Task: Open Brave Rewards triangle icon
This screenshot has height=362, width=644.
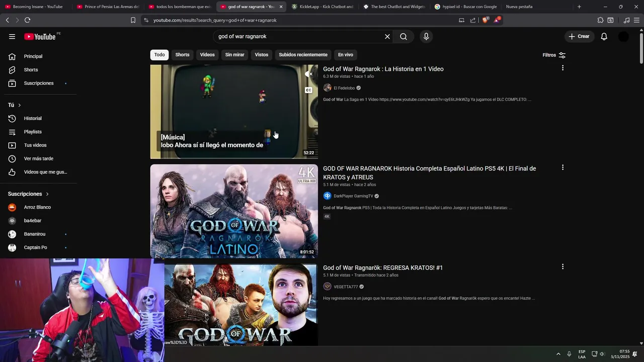Action: click(497, 20)
